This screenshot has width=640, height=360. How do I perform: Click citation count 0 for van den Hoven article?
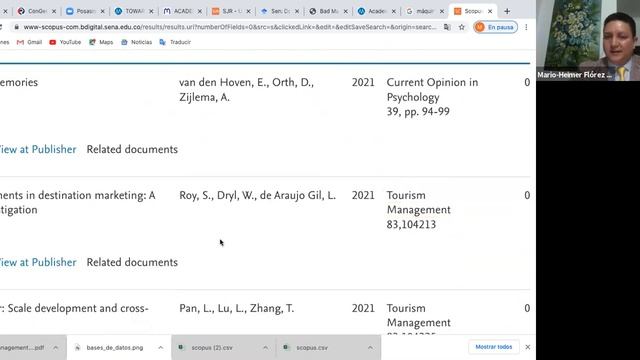527,82
